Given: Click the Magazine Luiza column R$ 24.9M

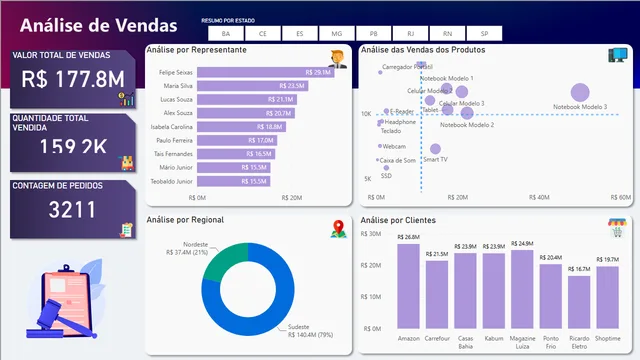Looking at the screenshot, I should coord(522,289).
